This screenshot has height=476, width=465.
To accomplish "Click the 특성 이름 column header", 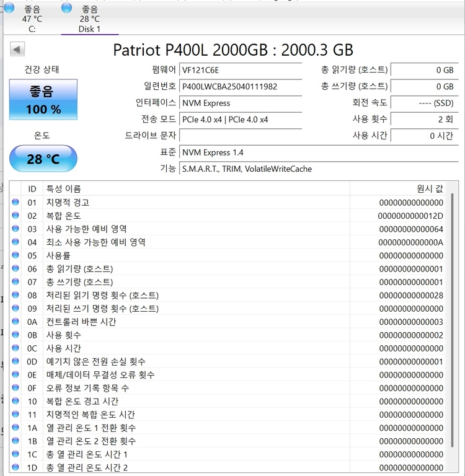I will point(196,189).
